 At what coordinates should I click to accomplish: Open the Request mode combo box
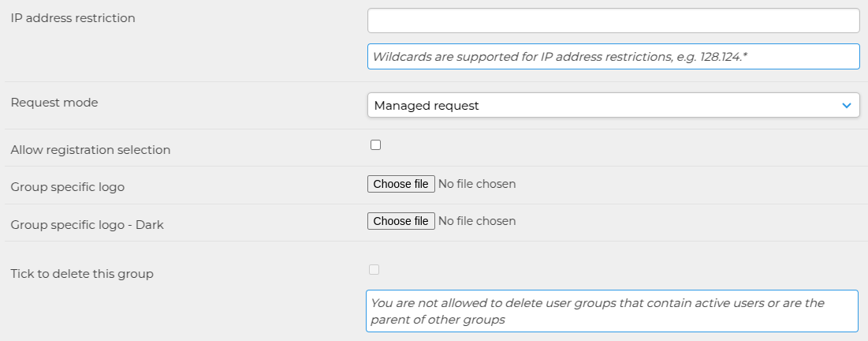point(613,105)
